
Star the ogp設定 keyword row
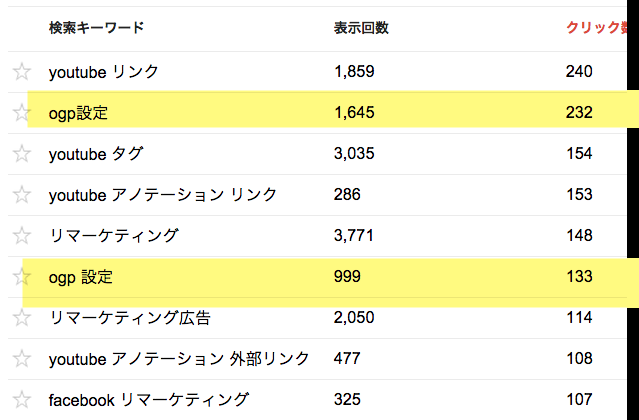(22, 113)
